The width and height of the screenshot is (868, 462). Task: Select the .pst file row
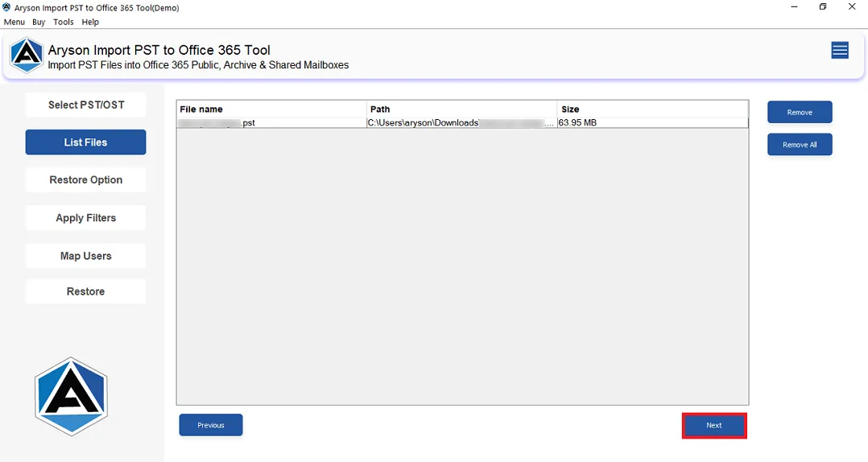click(462, 123)
